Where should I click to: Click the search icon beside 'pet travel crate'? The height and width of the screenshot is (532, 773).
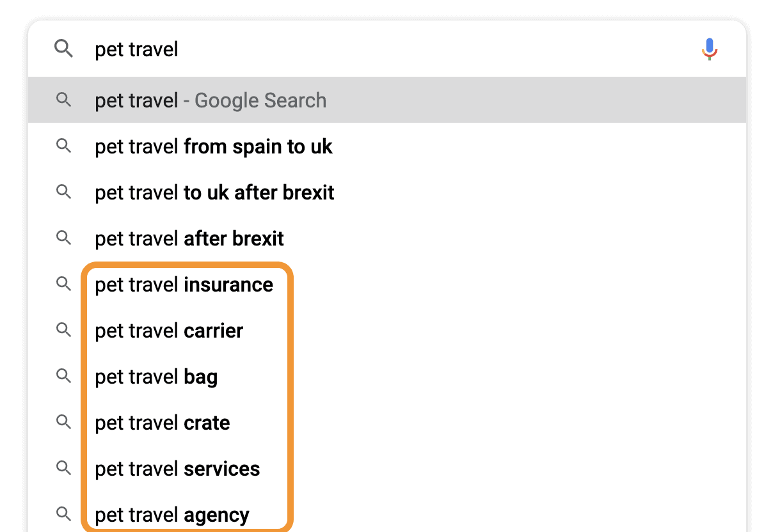pyautogui.click(x=63, y=423)
